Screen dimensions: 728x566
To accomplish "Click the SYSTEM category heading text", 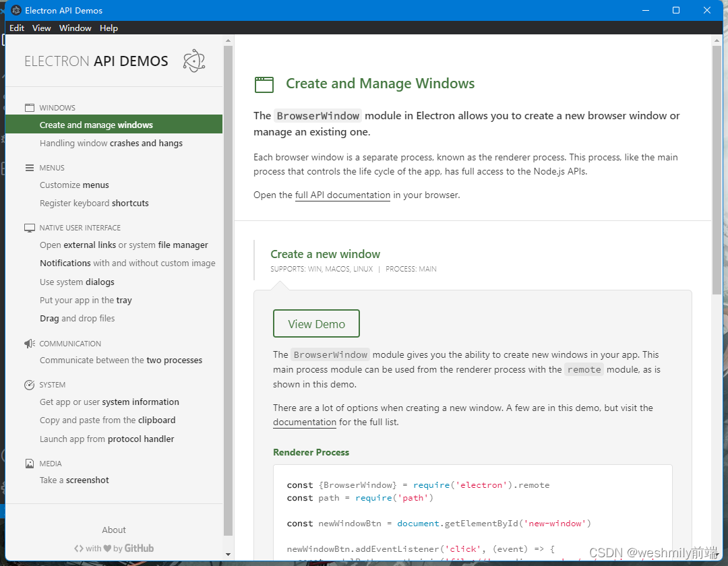I will (52, 385).
